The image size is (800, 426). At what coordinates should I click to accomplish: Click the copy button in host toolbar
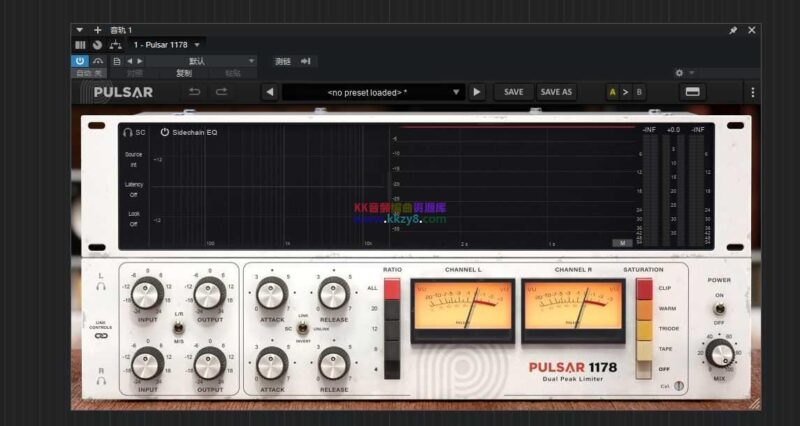(184, 73)
